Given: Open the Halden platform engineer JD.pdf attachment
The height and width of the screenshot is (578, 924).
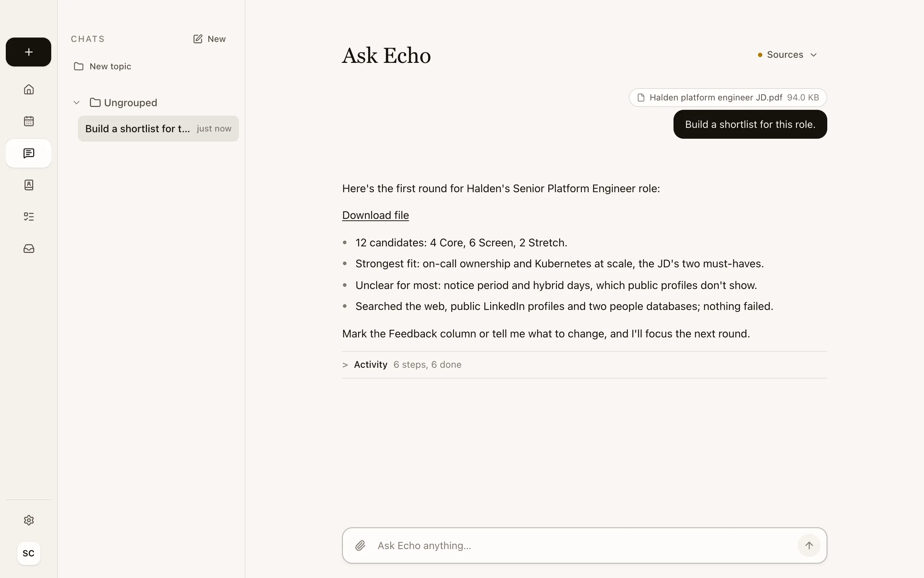Looking at the screenshot, I should click(728, 98).
